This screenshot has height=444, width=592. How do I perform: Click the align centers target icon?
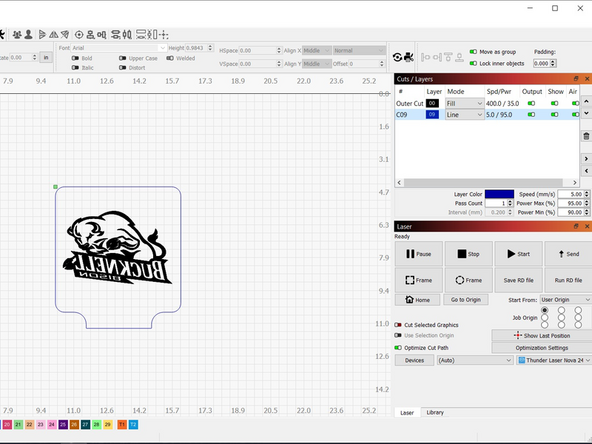(x=79, y=35)
